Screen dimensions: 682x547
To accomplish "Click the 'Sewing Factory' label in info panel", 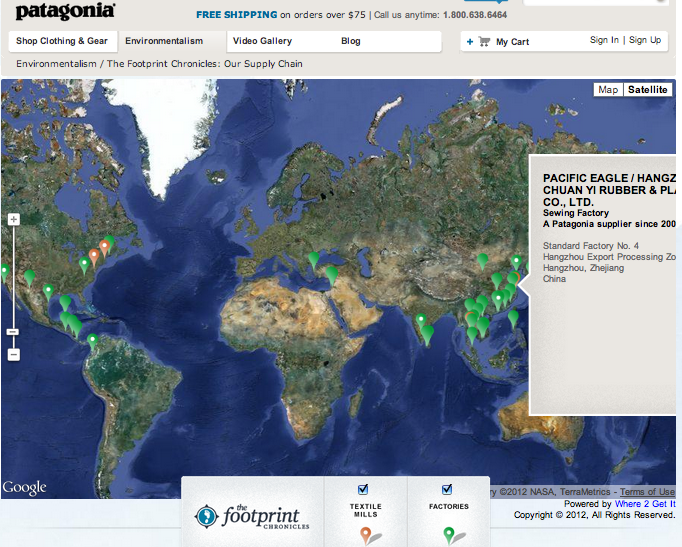I will pyautogui.click(x=576, y=213).
